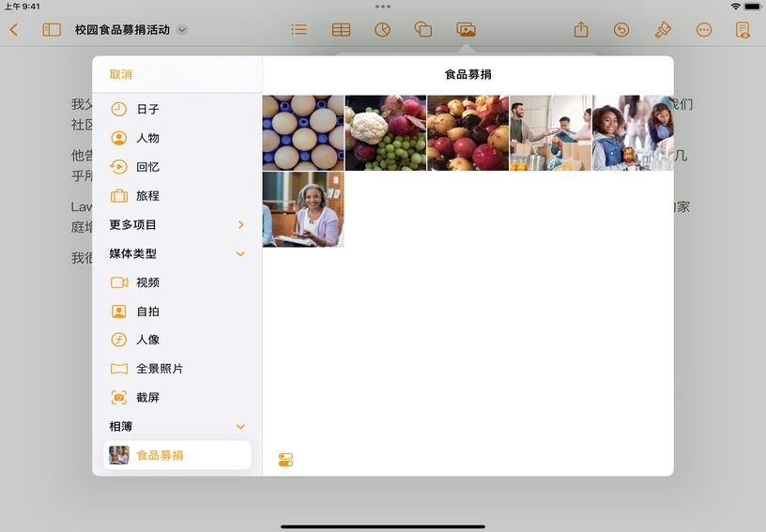The width and height of the screenshot is (766, 532).
Task: Choose the cauliflower and grapes photo
Action: coord(385,132)
